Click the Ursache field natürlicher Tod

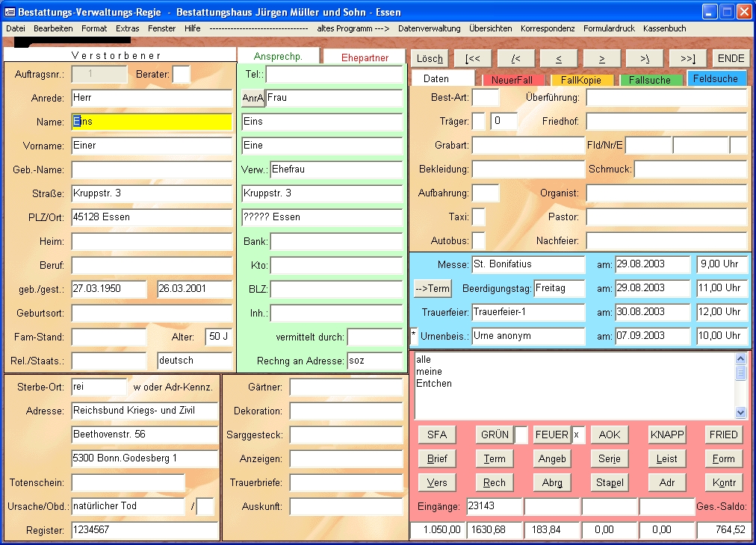click(128, 506)
